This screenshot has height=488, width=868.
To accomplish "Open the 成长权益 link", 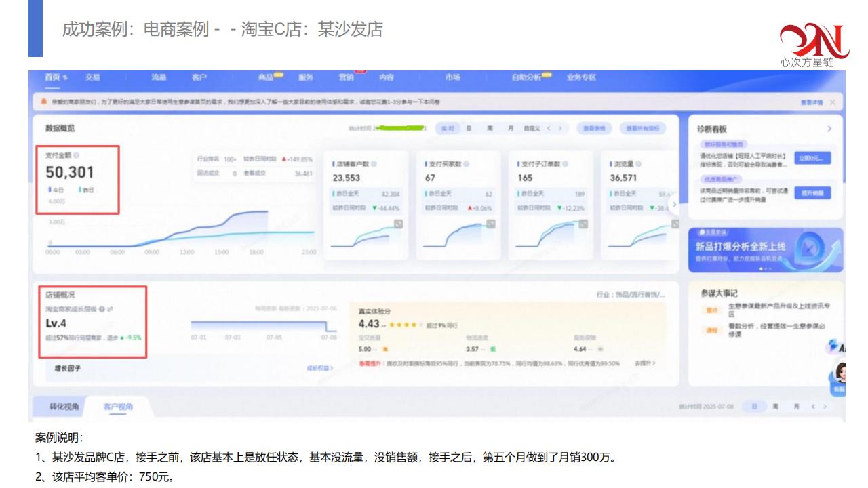I will coord(319,368).
